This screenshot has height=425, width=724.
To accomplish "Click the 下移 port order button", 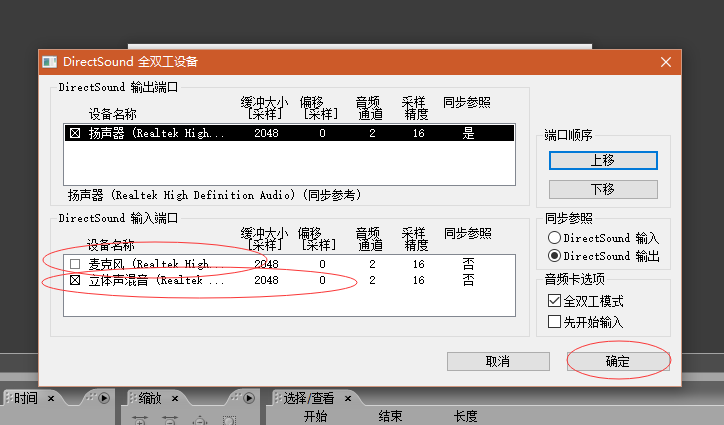I will click(x=603, y=189).
